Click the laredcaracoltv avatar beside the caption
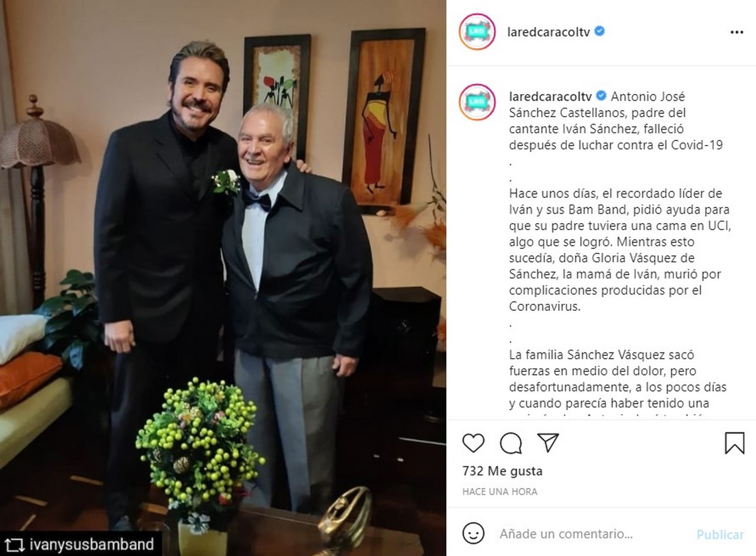Screen dimensions: 756x556 click(477, 102)
